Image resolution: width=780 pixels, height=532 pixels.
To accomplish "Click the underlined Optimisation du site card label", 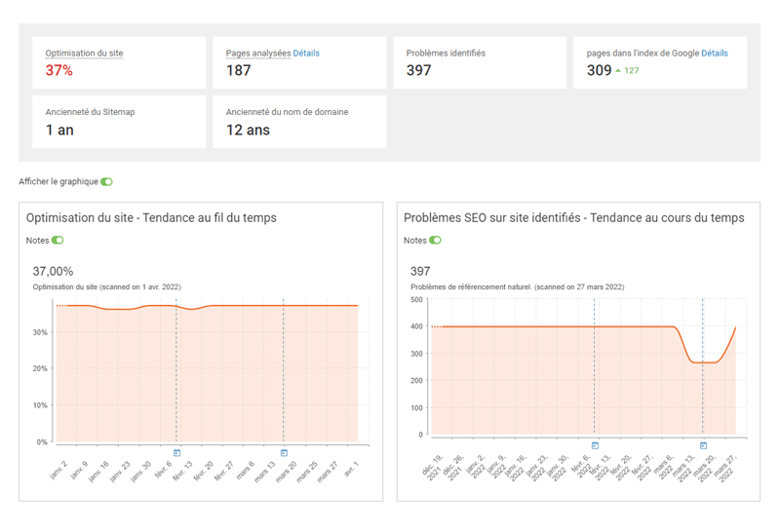I will (84, 54).
